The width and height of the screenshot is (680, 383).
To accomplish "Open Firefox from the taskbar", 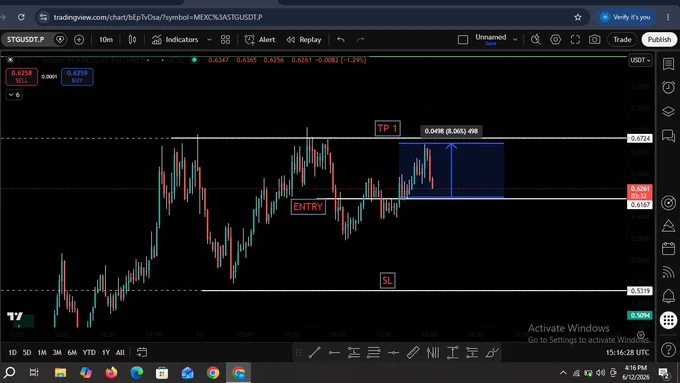I will (111, 373).
